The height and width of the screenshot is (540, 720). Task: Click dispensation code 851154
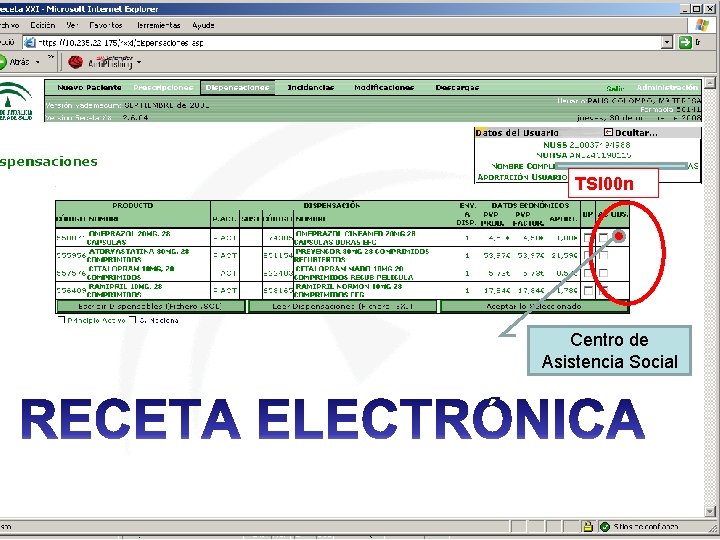[278, 256]
